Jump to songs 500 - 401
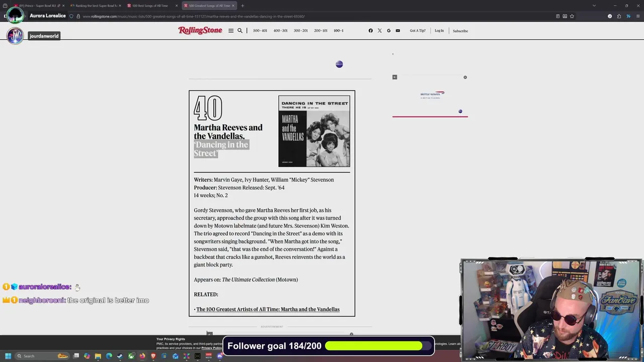This screenshot has width=644, height=362. pyautogui.click(x=260, y=31)
